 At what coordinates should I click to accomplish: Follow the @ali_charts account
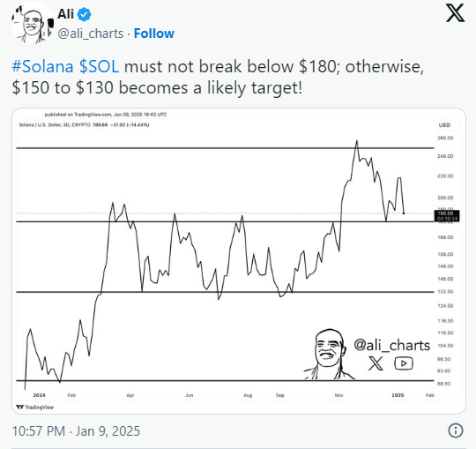point(154,34)
